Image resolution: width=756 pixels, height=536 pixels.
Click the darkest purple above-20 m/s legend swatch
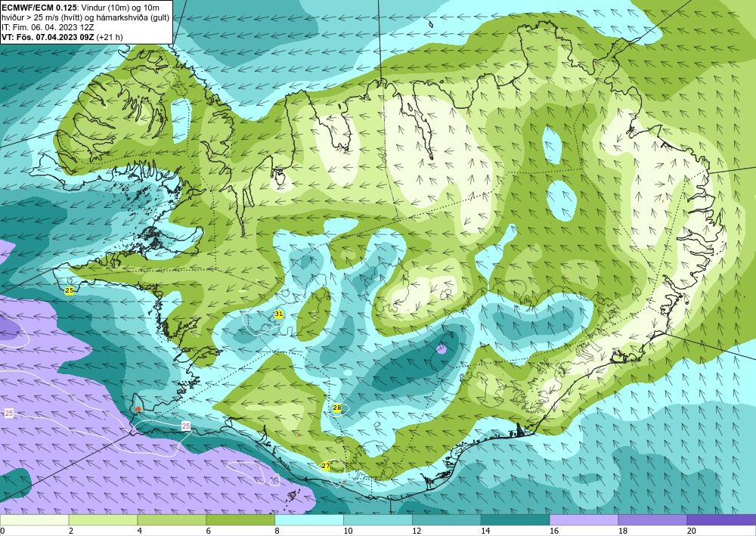(x=721, y=519)
